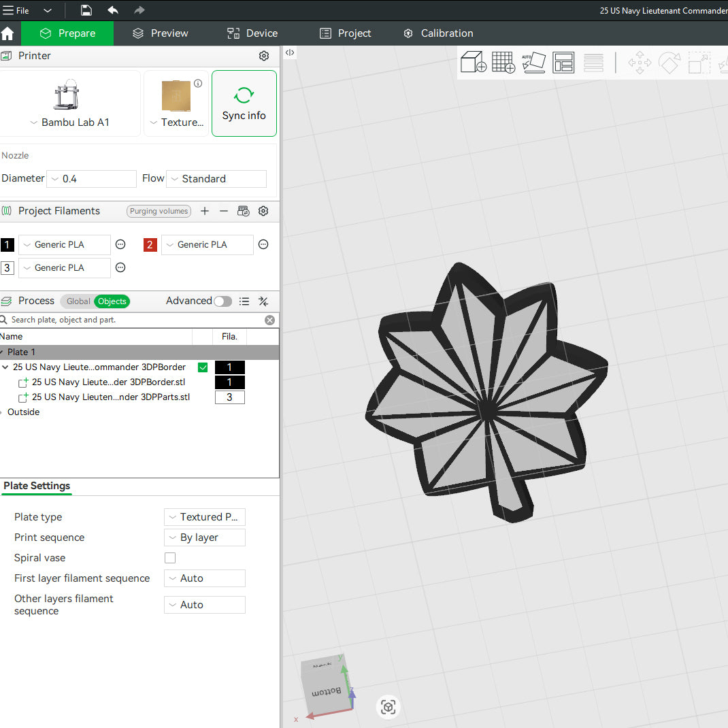Click the view reset icon near the axis cube
Viewport: 728px width, 728px height.
coord(388,707)
